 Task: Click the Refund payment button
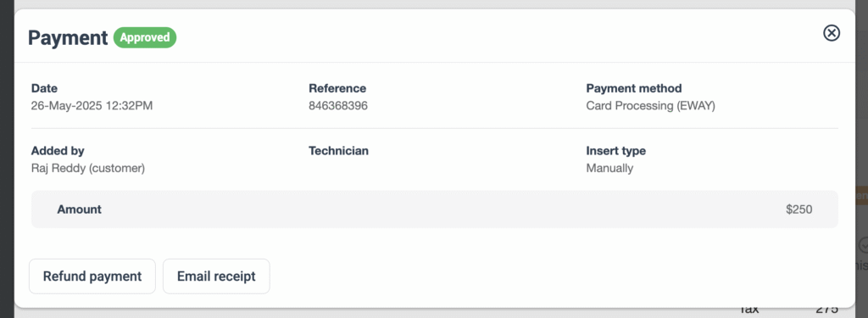point(92,276)
